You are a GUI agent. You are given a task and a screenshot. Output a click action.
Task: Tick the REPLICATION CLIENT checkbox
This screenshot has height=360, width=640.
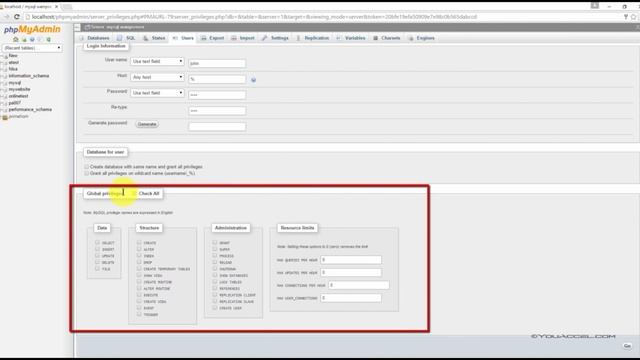pyautogui.click(x=215, y=295)
